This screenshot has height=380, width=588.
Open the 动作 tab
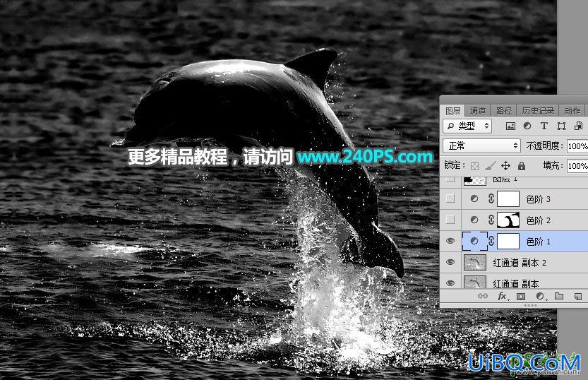click(572, 111)
